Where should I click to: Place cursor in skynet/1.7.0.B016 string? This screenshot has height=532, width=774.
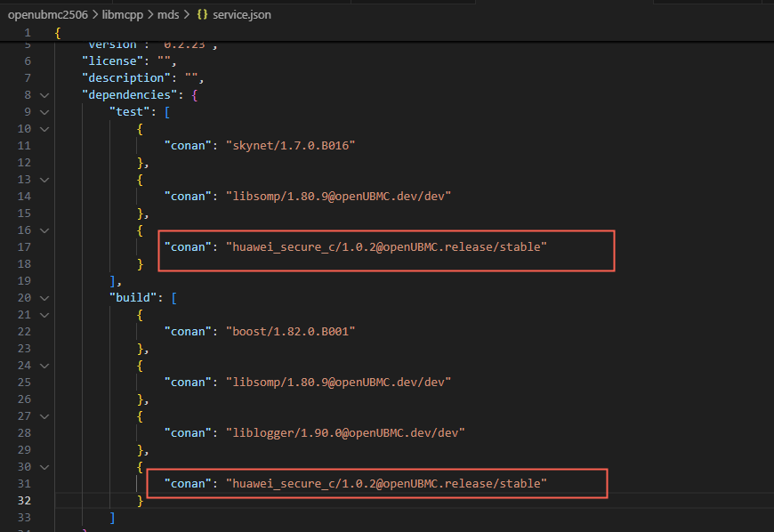coord(290,146)
